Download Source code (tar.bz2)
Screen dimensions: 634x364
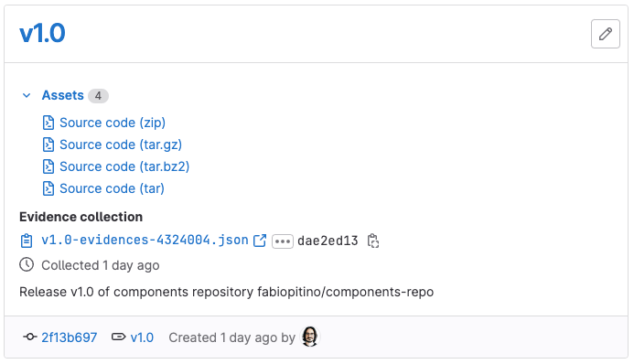tap(124, 166)
